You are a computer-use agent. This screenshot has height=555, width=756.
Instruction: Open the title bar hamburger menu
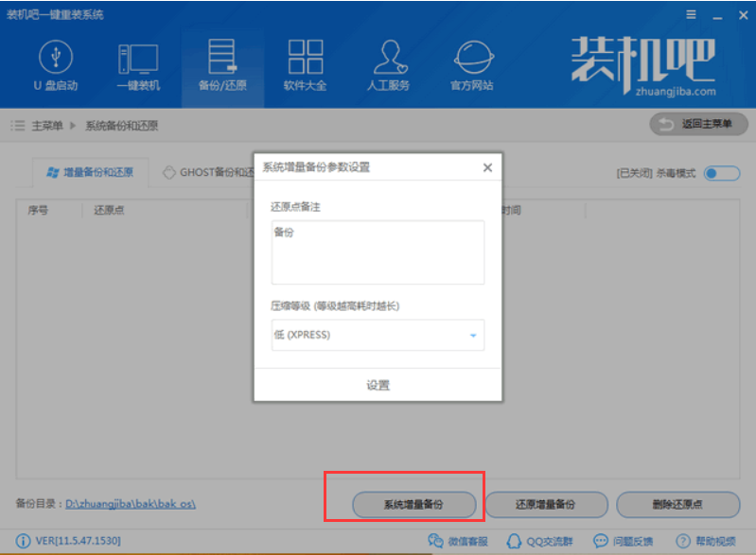click(692, 15)
